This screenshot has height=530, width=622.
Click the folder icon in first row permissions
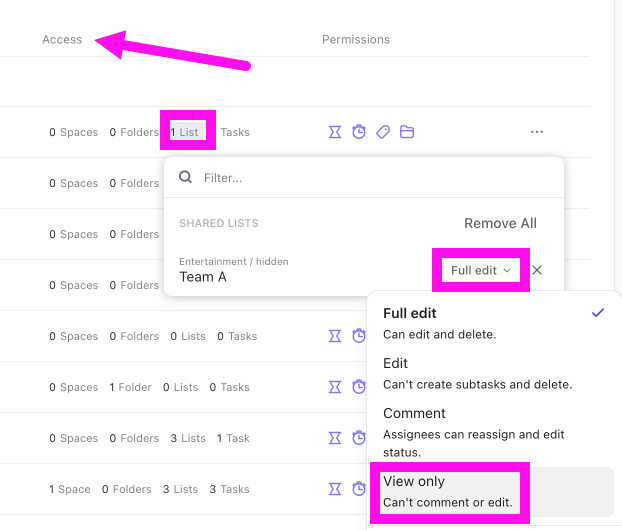(407, 132)
